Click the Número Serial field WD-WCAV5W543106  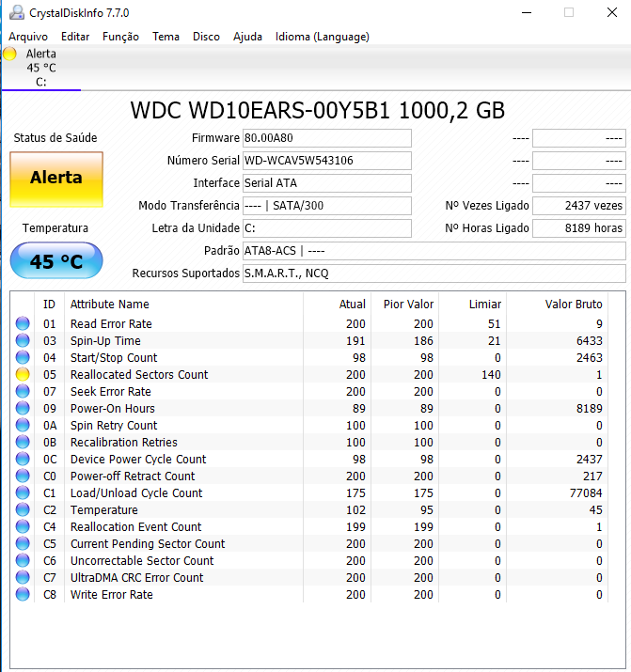pos(327,161)
